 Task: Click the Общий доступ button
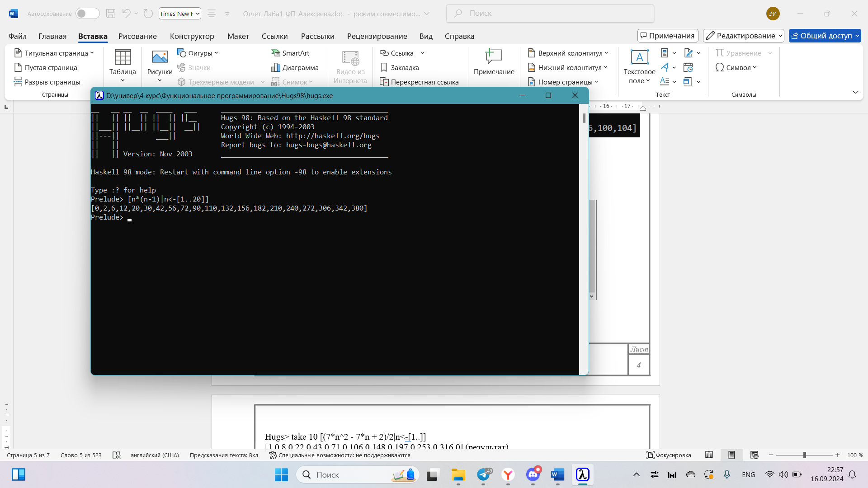point(825,36)
